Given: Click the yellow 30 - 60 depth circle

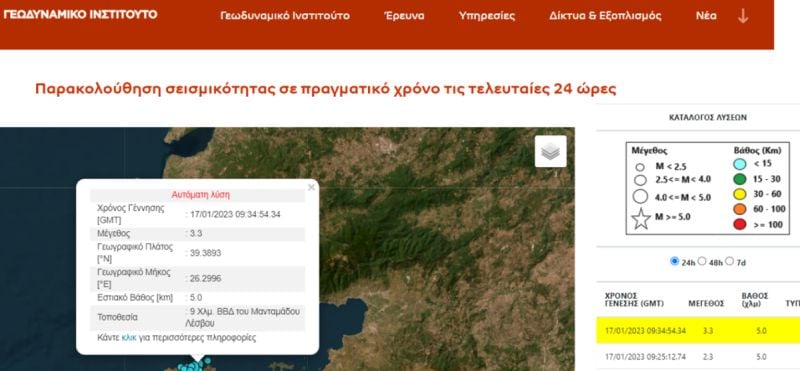Looking at the screenshot, I should click(x=740, y=194).
